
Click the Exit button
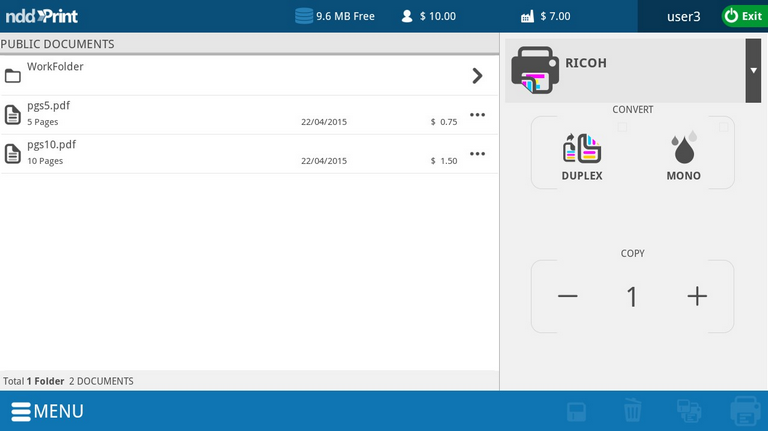743,16
